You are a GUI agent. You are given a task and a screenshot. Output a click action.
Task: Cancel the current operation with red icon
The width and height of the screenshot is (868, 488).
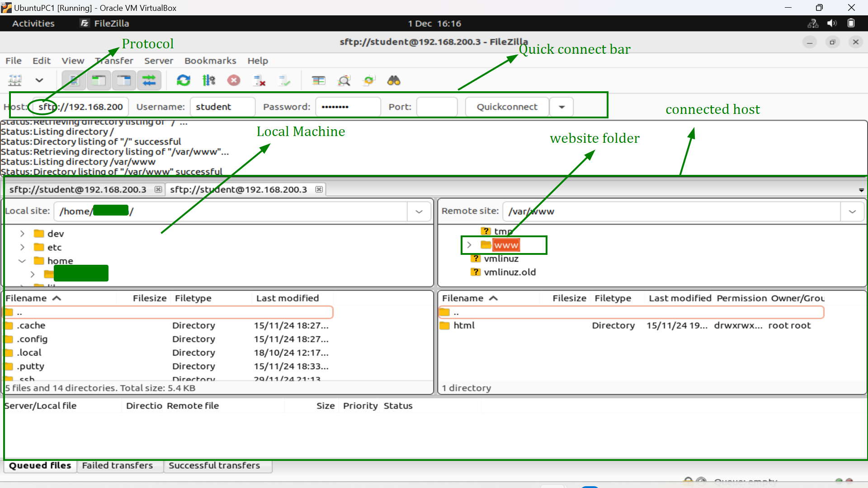click(x=234, y=80)
